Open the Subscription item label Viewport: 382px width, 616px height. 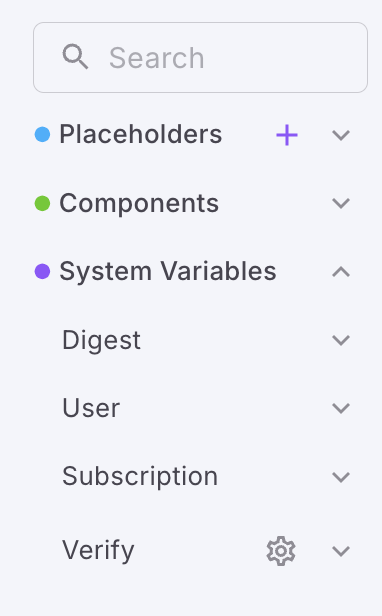(140, 477)
